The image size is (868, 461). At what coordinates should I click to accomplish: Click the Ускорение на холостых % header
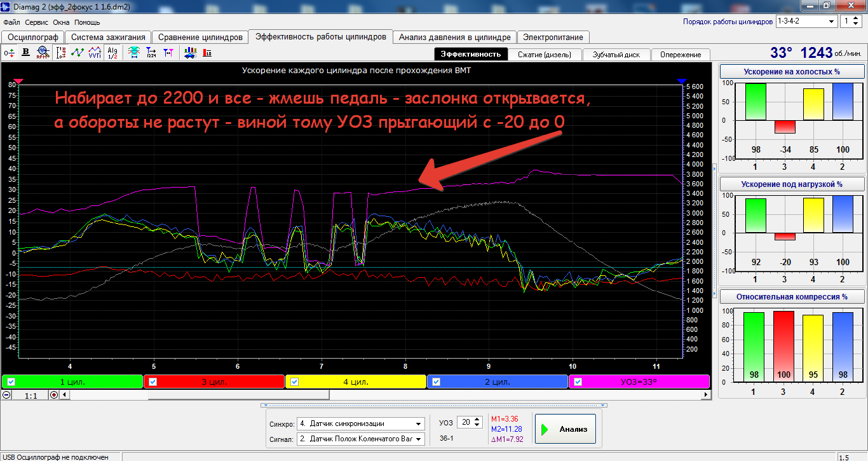tap(792, 71)
